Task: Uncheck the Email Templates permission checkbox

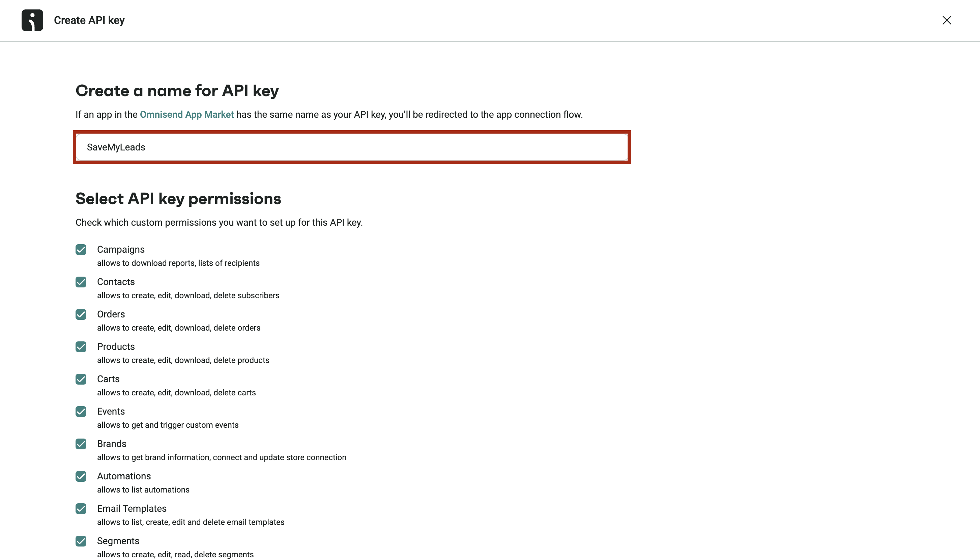Action: [81, 508]
